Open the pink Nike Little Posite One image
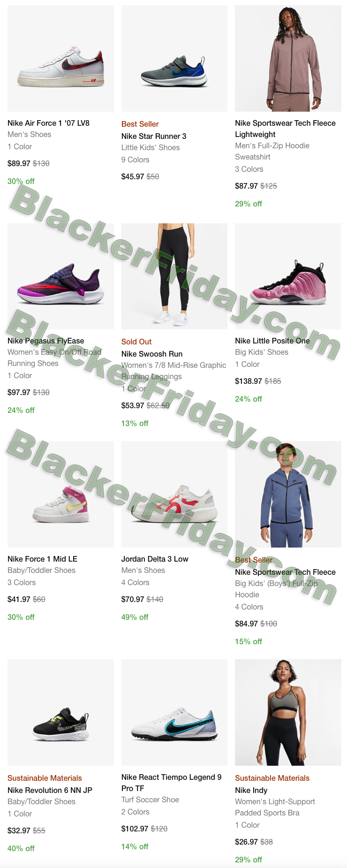Viewport: 347px width, 868px height. tap(288, 276)
